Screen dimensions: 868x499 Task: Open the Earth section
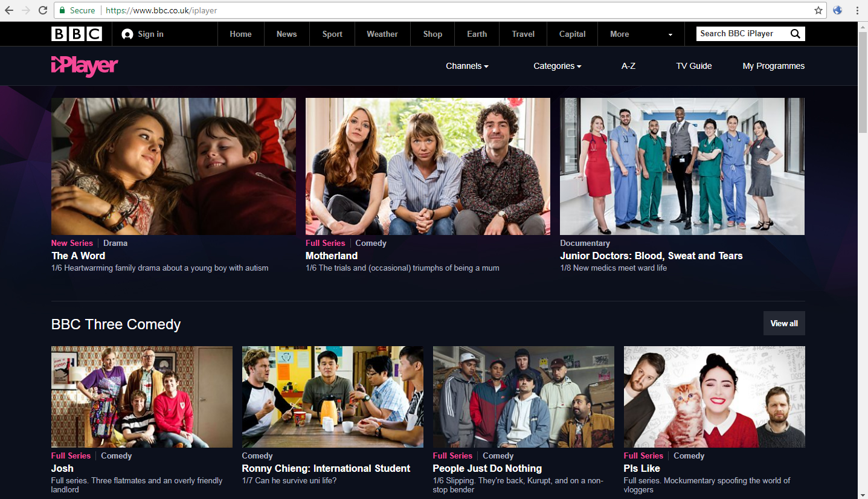point(477,34)
